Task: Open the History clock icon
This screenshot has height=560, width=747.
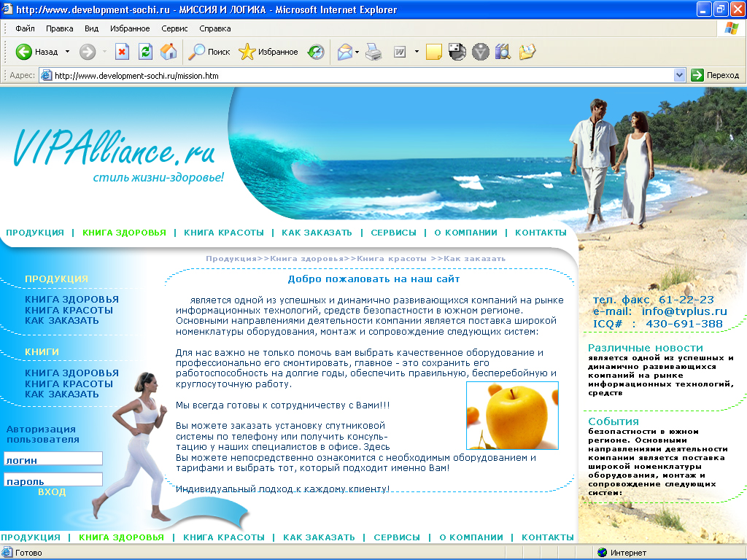Action: point(316,52)
